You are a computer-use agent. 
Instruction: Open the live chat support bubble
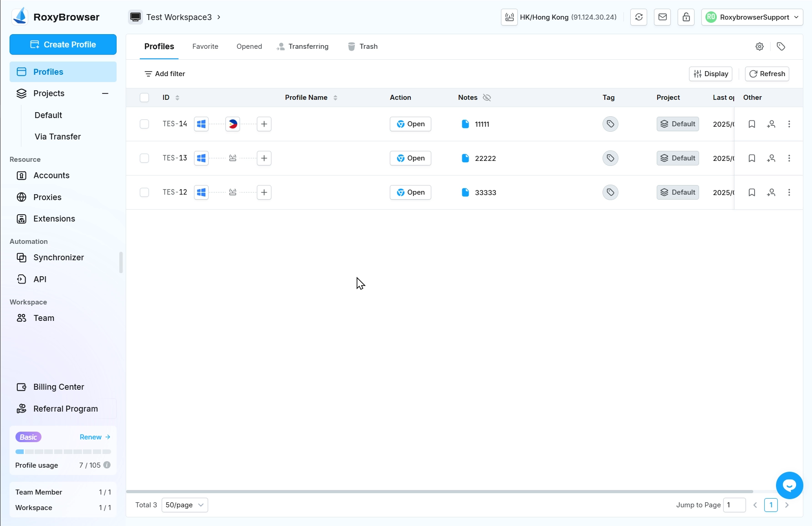click(x=789, y=485)
